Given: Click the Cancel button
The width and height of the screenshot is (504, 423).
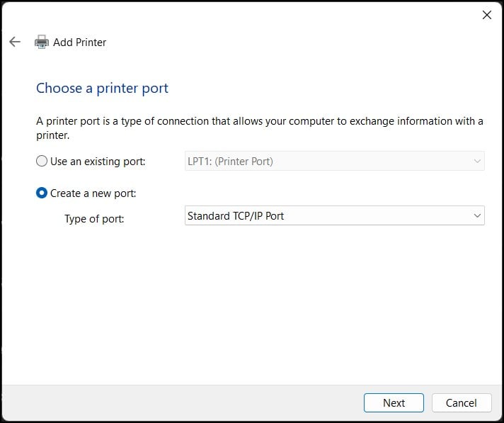Looking at the screenshot, I should pos(462,402).
